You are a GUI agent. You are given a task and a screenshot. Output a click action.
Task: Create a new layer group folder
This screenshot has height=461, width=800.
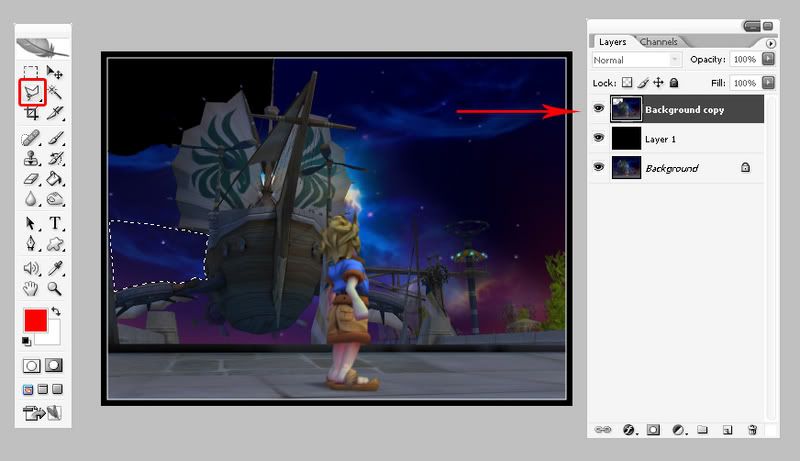coord(703,430)
